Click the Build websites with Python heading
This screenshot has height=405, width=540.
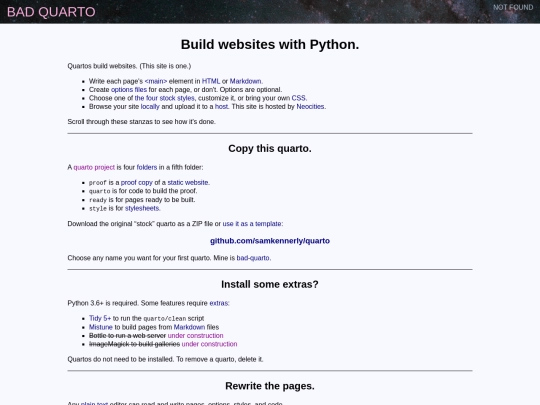[x=270, y=44]
